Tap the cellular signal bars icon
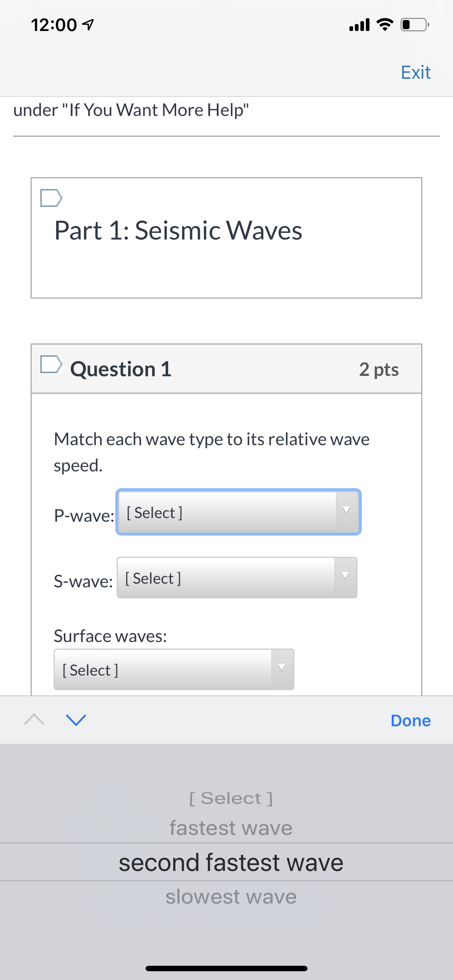This screenshot has width=453, height=980. pos(359,25)
